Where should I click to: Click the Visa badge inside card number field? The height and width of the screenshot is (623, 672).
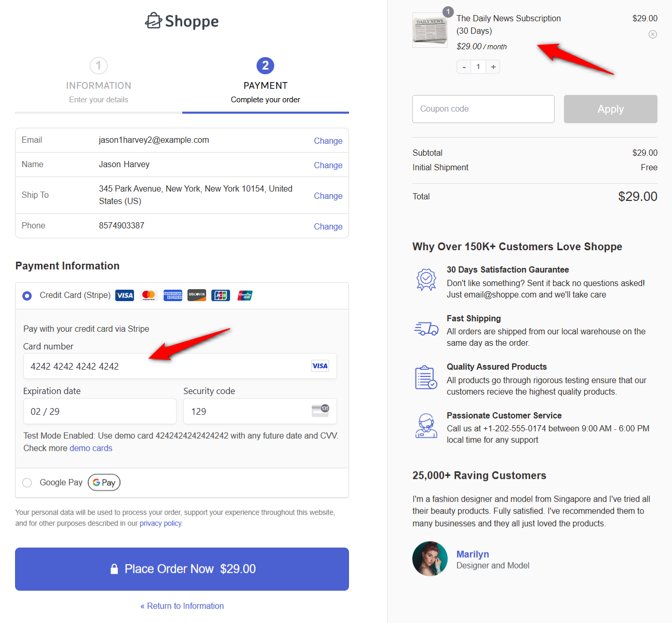point(320,366)
